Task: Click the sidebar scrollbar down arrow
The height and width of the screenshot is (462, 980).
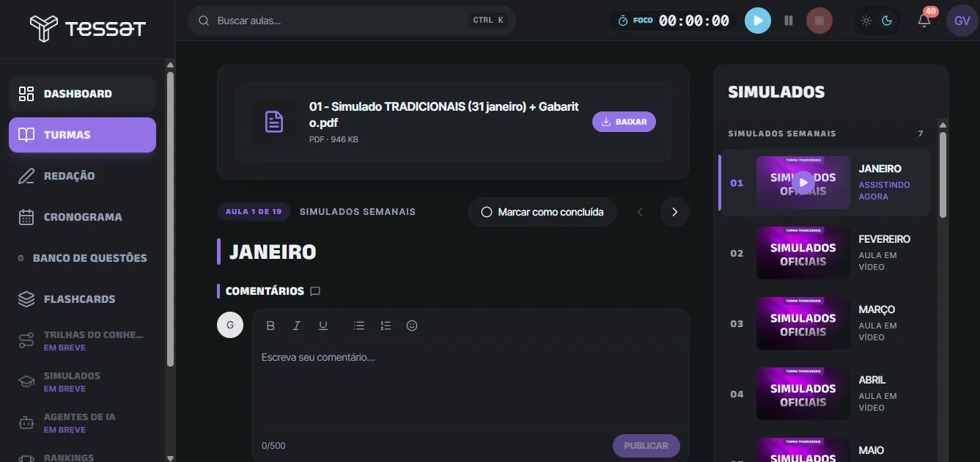Action: coord(171,458)
